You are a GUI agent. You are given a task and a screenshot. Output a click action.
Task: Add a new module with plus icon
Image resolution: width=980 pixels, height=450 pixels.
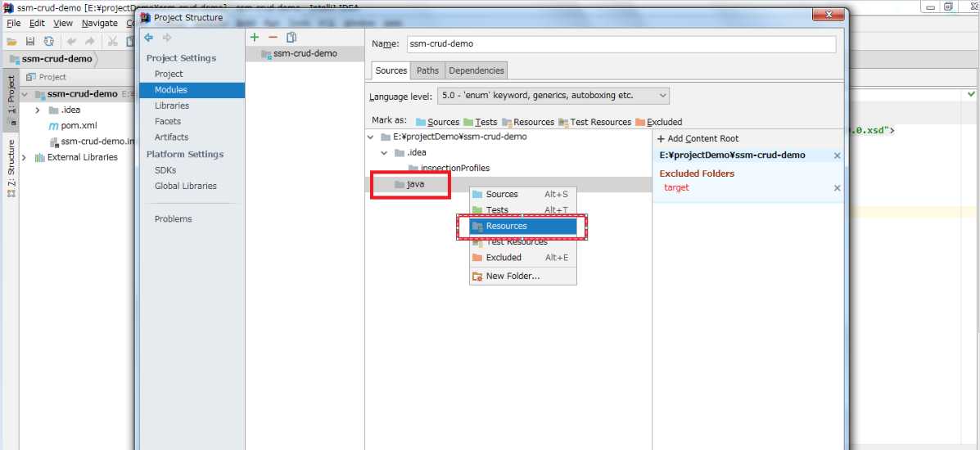point(255,38)
